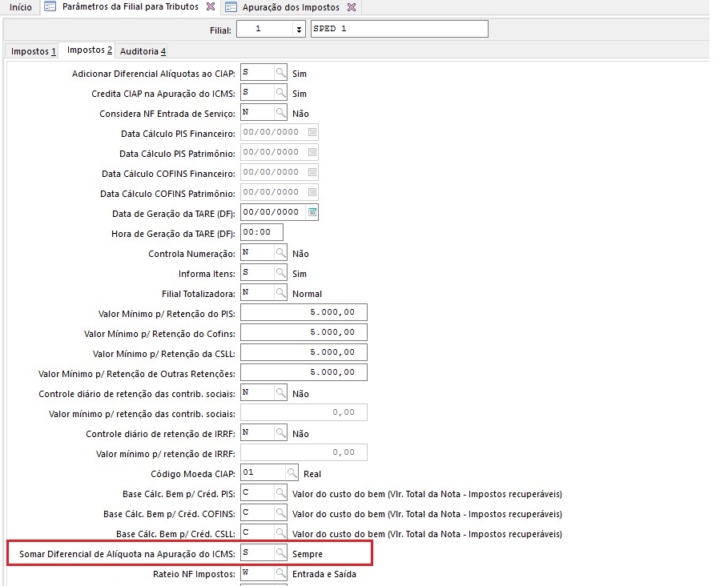Screen dimensions: 728x586
Task: Click the Apuração dos Impostos tab icon
Action: (231, 7)
